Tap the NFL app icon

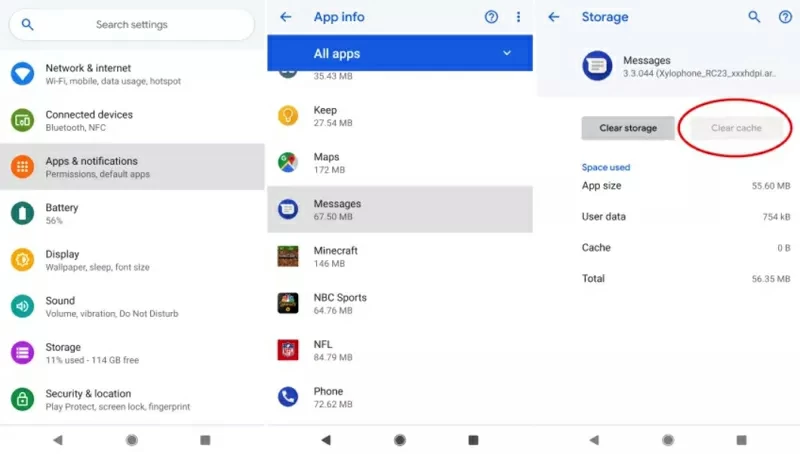point(288,350)
